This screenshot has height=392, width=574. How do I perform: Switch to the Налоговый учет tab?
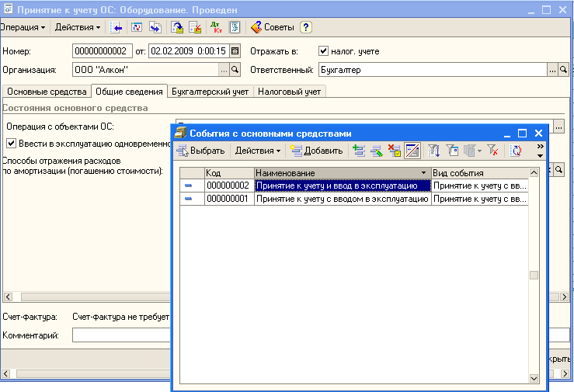[x=289, y=92]
